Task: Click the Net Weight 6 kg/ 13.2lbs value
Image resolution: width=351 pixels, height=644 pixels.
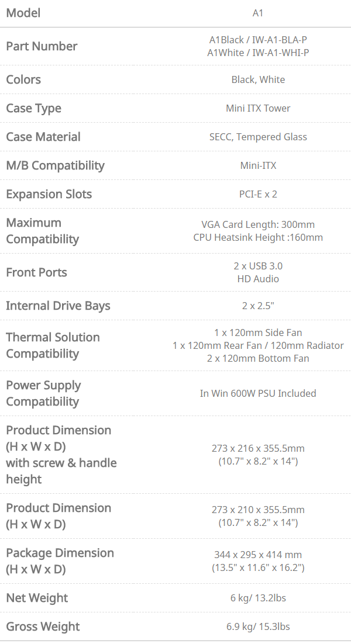Action: coord(258,598)
